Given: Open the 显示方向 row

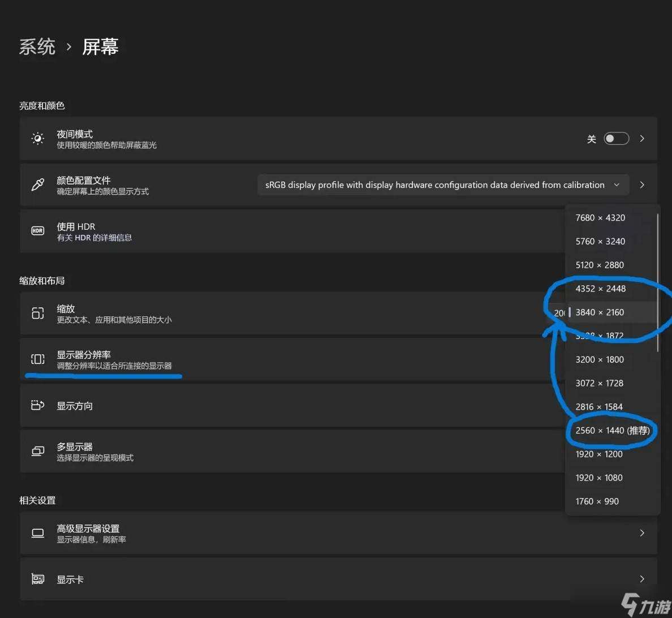Looking at the screenshot, I should 292,406.
